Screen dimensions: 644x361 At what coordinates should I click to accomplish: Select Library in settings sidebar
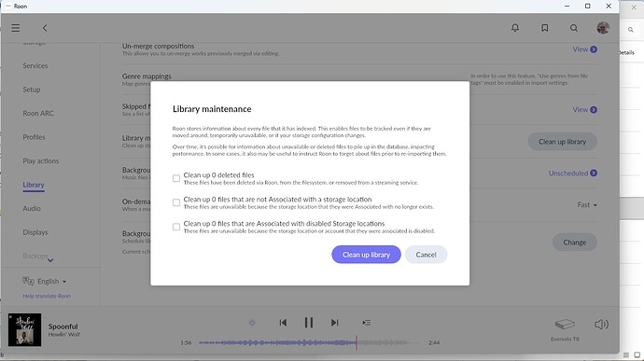click(x=34, y=185)
